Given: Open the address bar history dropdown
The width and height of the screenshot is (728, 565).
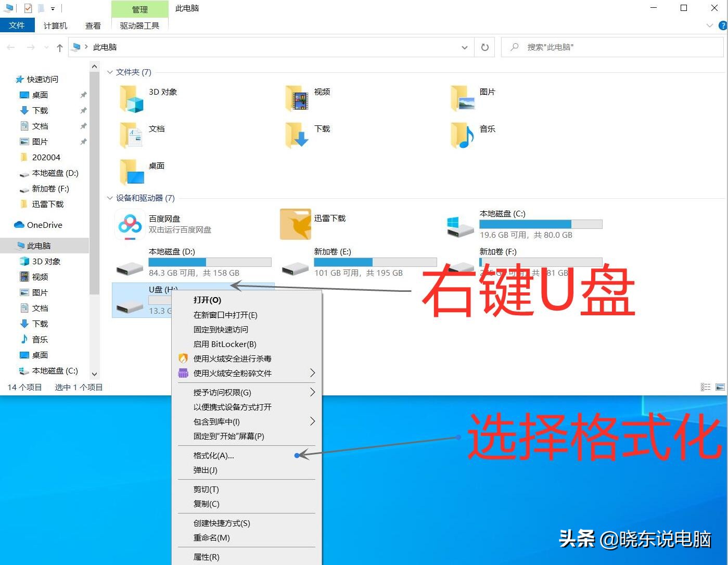Looking at the screenshot, I should pos(465,47).
